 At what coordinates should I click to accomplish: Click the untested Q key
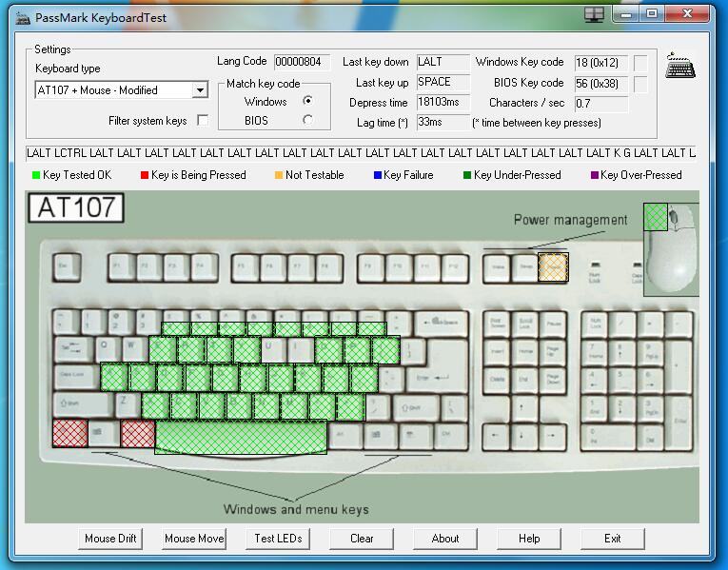point(108,349)
